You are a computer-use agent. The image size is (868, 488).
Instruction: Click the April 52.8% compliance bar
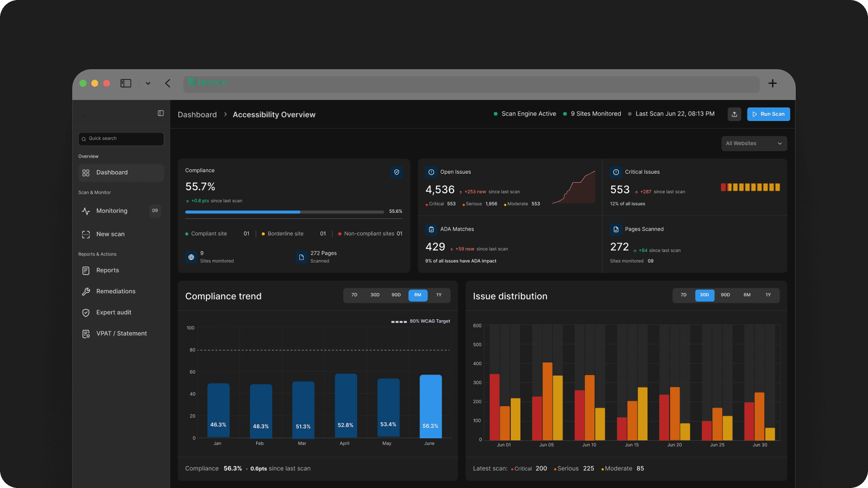(346, 406)
